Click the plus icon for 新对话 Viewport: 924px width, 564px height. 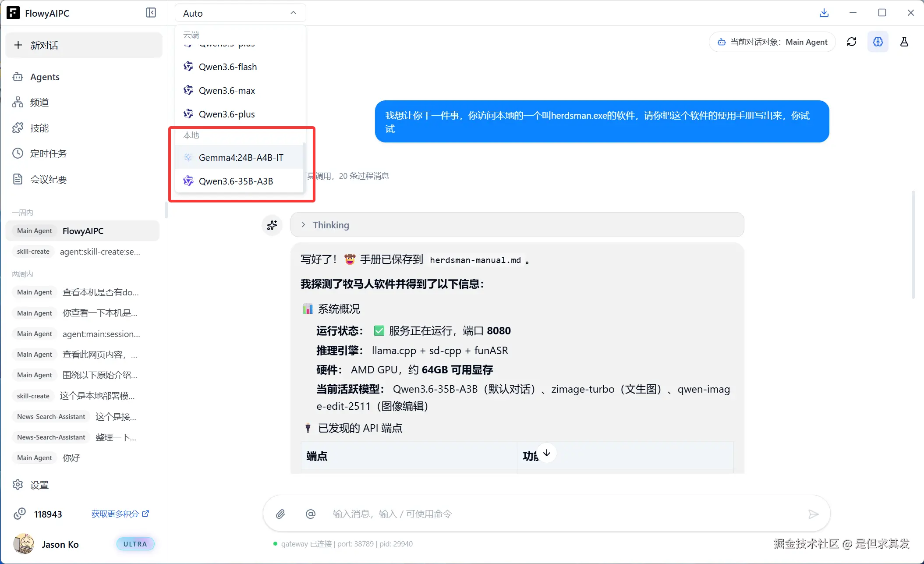click(x=18, y=45)
